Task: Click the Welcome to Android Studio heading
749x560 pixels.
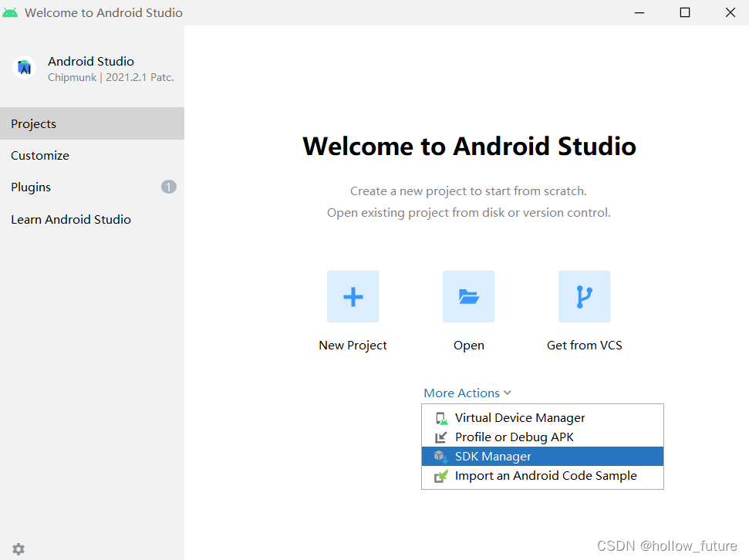Action: 470,147
